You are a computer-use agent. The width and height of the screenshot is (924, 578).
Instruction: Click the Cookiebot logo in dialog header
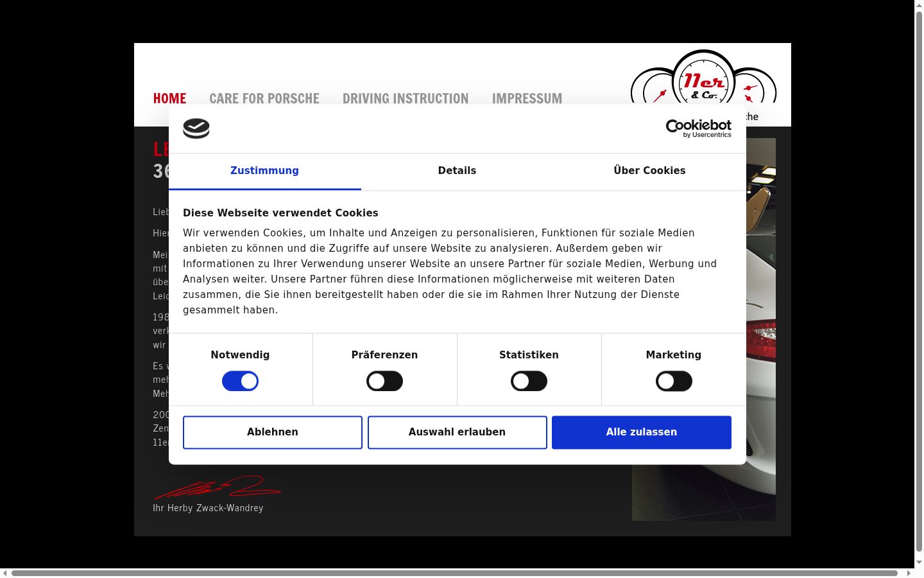pos(698,128)
